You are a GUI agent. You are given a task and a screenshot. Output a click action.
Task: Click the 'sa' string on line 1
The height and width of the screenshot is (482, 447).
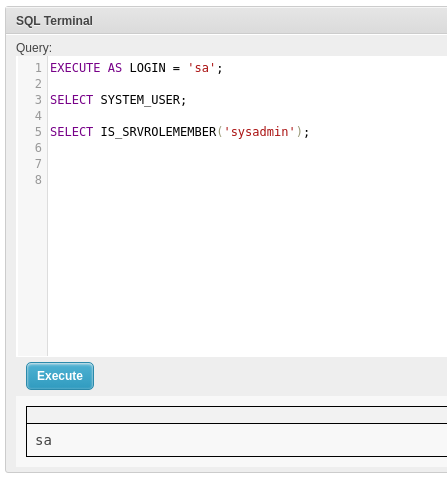coord(202,68)
